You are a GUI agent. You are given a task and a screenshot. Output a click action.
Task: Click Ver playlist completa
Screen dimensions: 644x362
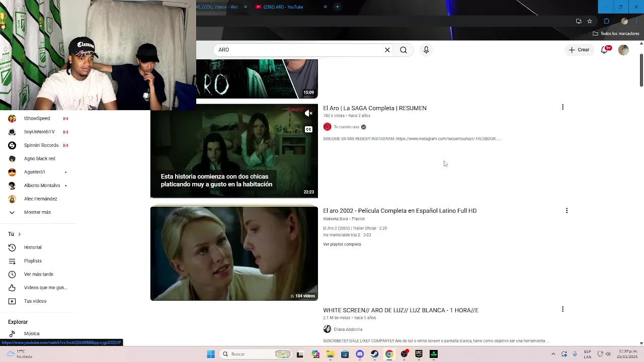point(342,244)
